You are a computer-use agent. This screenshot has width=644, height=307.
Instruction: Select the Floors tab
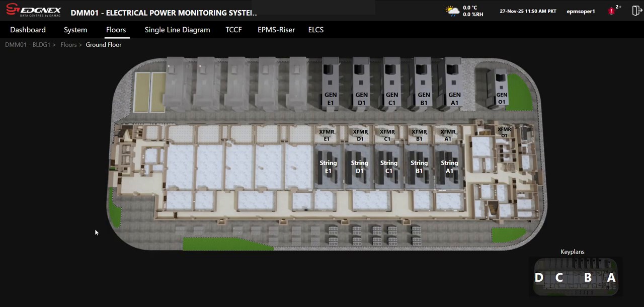tap(116, 30)
